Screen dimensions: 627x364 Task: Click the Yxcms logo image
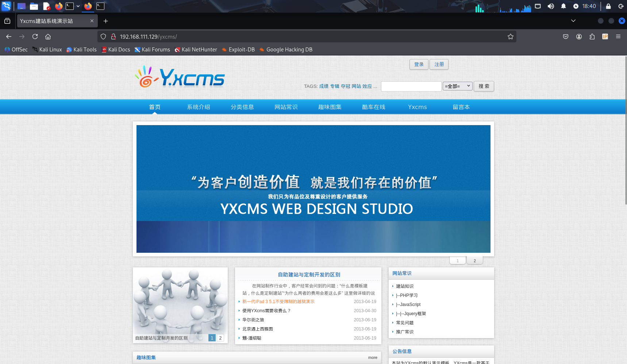coord(180,77)
